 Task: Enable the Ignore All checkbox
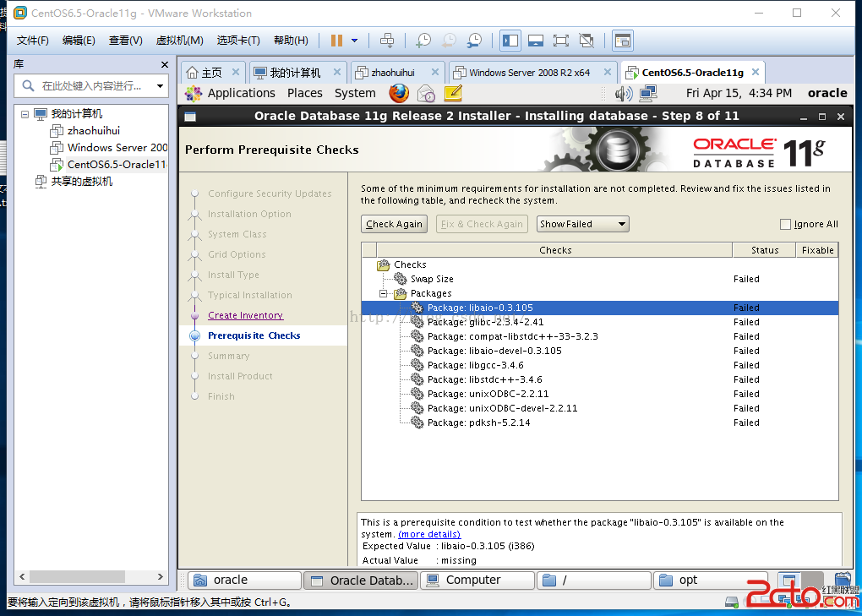click(x=786, y=224)
